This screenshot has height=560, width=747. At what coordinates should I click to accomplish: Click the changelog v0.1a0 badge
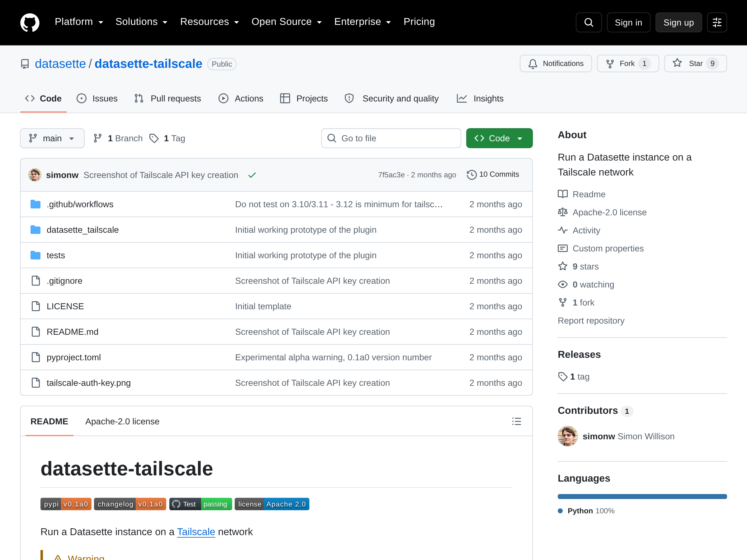tap(130, 504)
